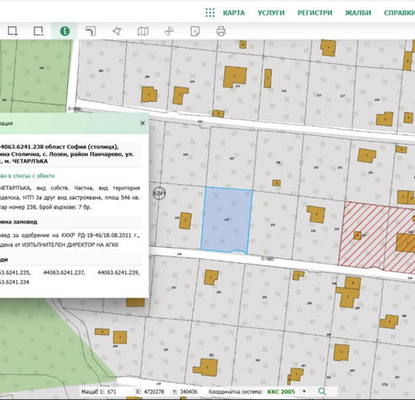Select the dashed rectangle zoom-out tool
415x400 pixels.
[x=39, y=31]
